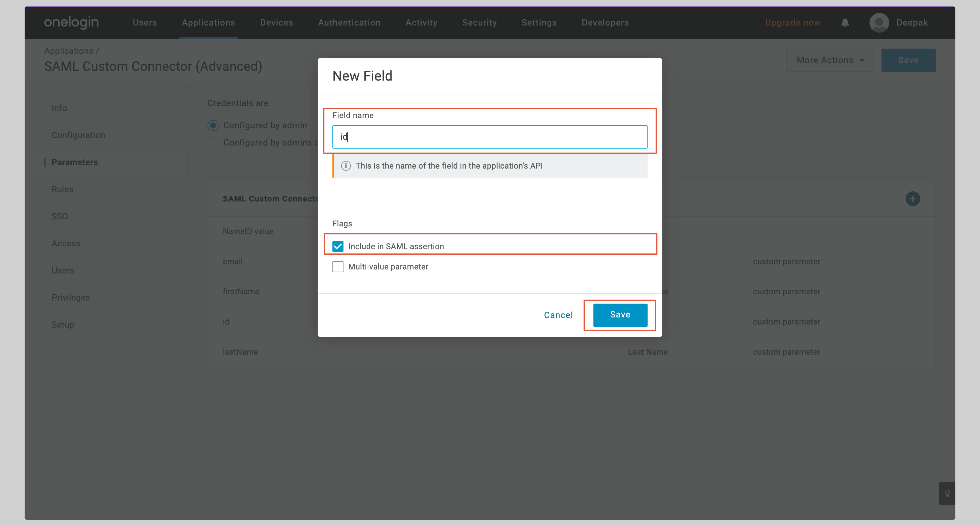
Task: Click the plus icon to add a parameter
Action: [913, 198]
